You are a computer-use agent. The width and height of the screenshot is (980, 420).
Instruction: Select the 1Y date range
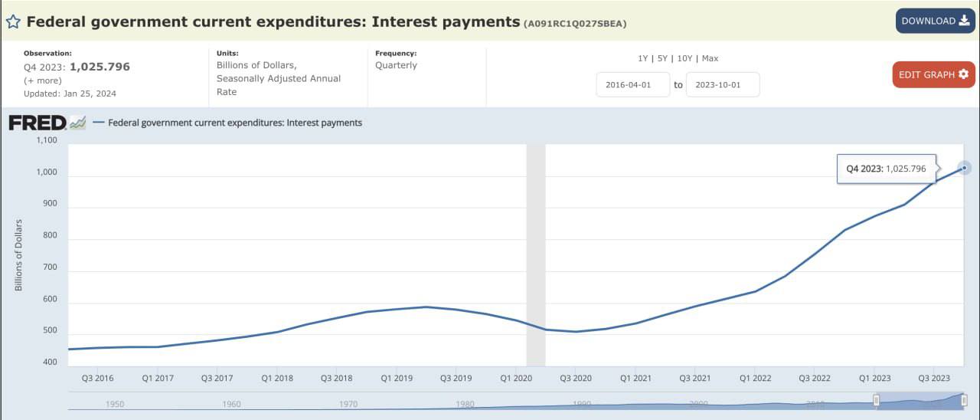(643, 58)
